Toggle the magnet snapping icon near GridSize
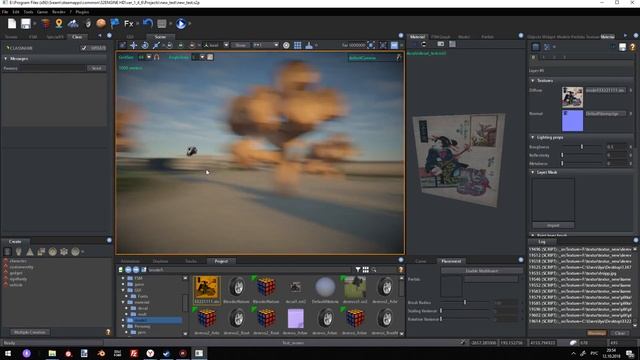This screenshot has width=640, height=360. coord(156,57)
